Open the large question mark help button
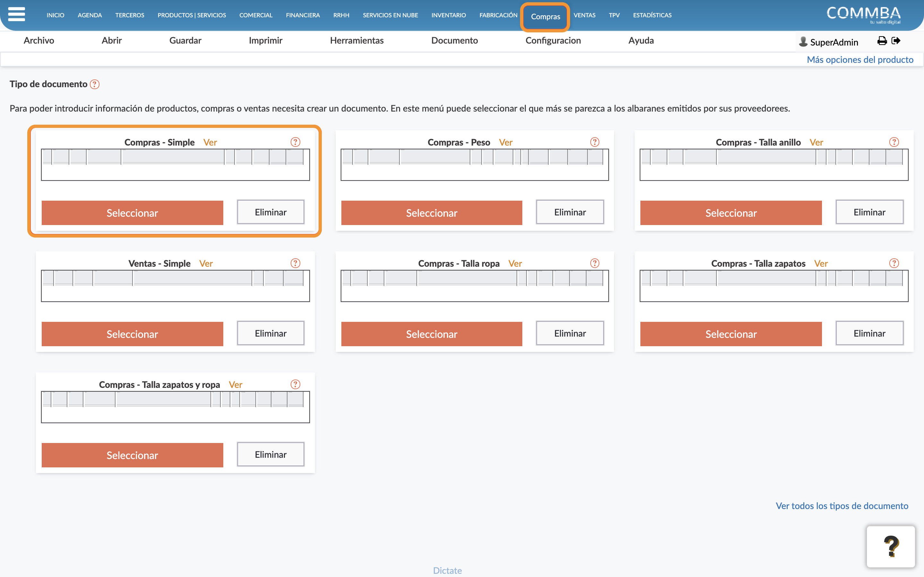Image resolution: width=924 pixels, height=577 pixels. [891, 547]
